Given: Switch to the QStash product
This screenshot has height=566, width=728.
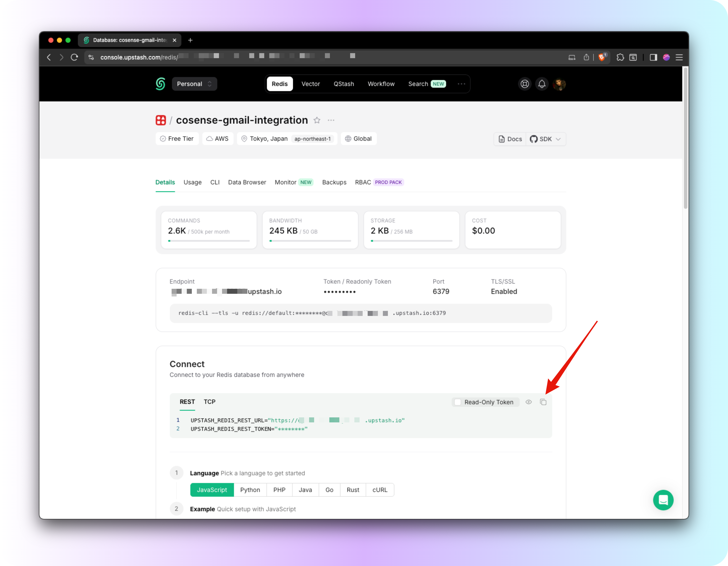Looking at the screenshot, I should (344, 84).
